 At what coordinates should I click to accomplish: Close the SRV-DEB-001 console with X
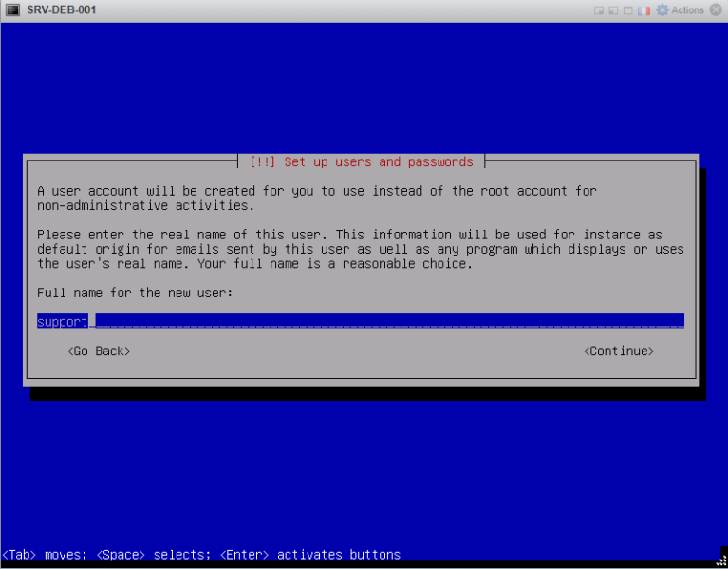point(716,9)
